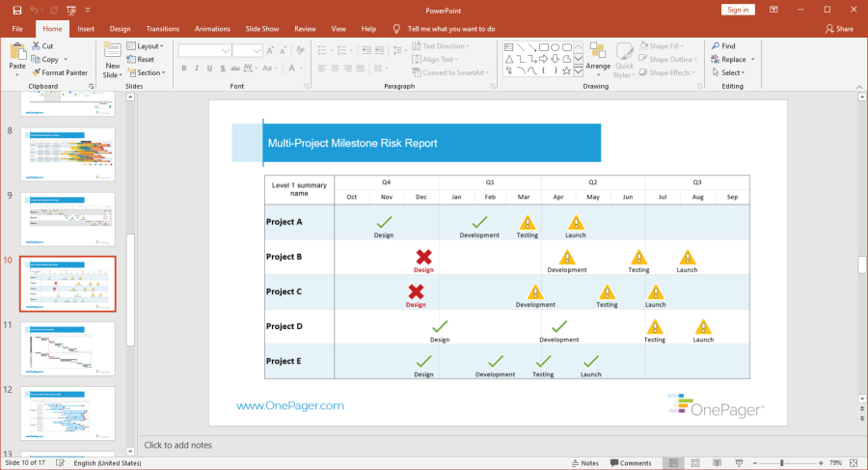Reset the slide layout

click(x=141, y=59)
